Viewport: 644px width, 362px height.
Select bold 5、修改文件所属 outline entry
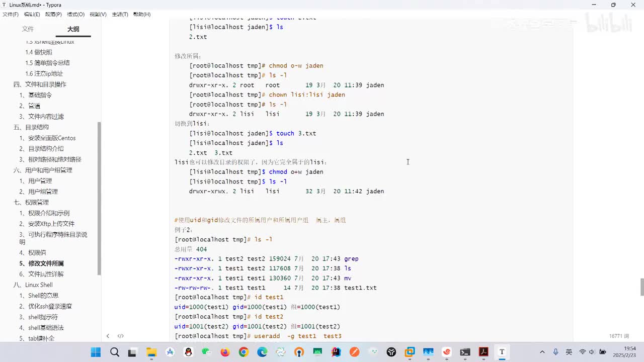click(x=42, y=263)
